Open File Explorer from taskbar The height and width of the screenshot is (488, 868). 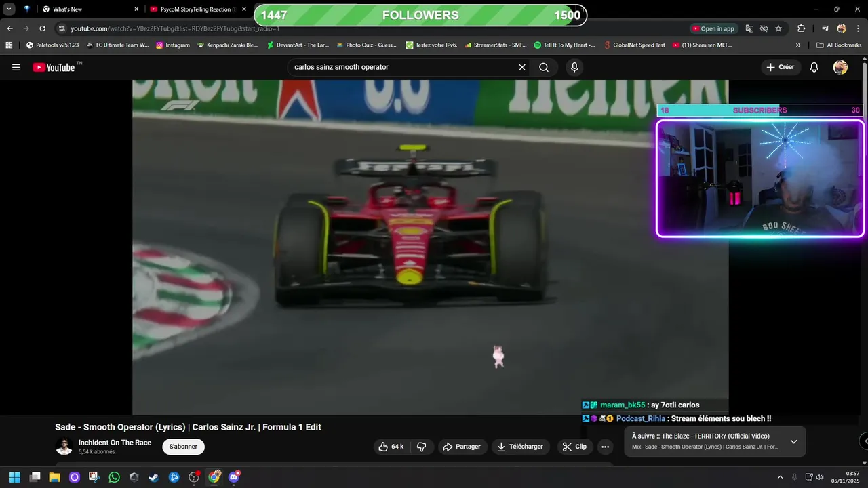pyautogui.click(x=54, y=477)
